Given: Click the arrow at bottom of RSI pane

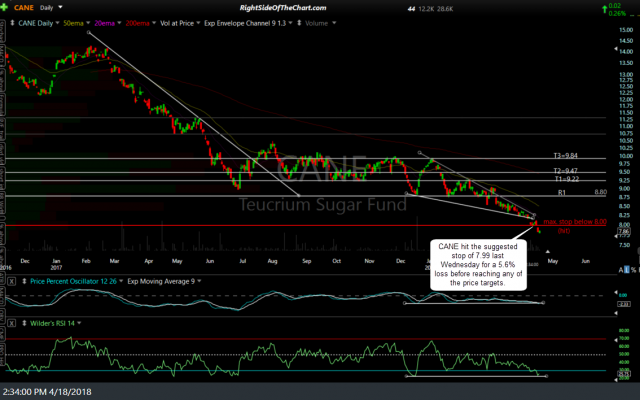Looking at the screenshot, I should click(616, 380).
